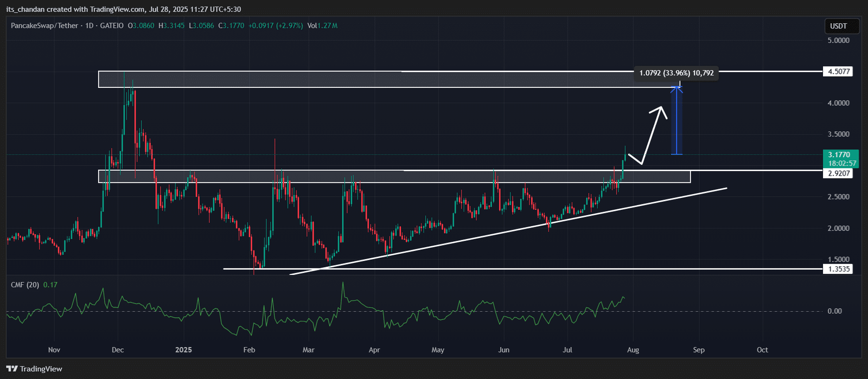Click the 2.9207 price level tag
This screenshot has height=379, width=868.
coord(837,174)
